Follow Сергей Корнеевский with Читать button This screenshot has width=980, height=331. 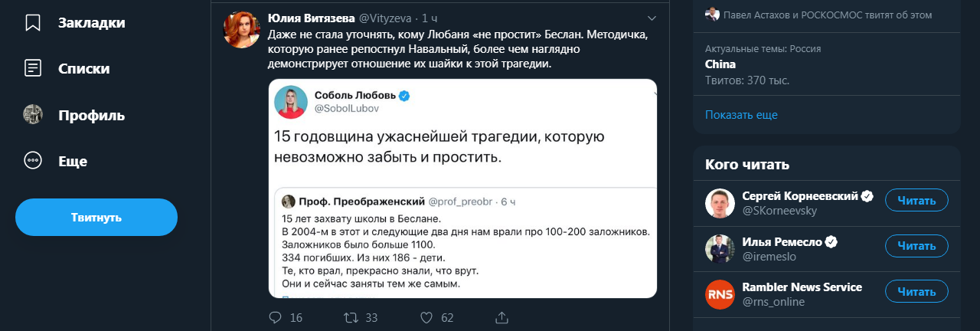tap(916, 201)
